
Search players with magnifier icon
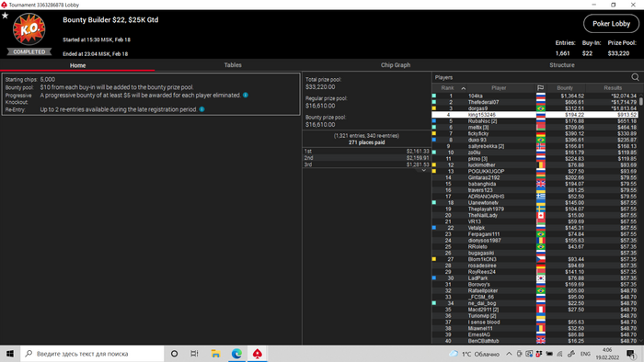pos(635,77)
